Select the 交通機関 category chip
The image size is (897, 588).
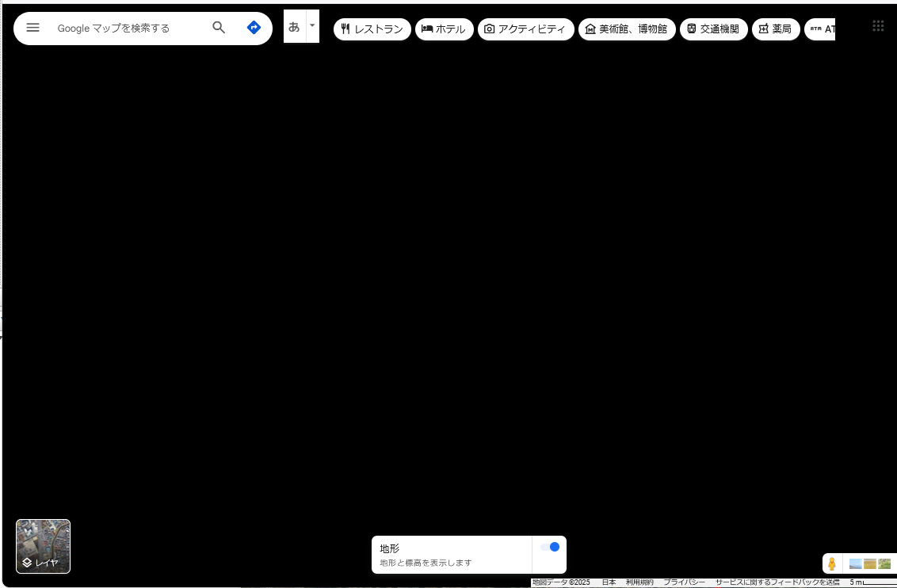(713, 29)
